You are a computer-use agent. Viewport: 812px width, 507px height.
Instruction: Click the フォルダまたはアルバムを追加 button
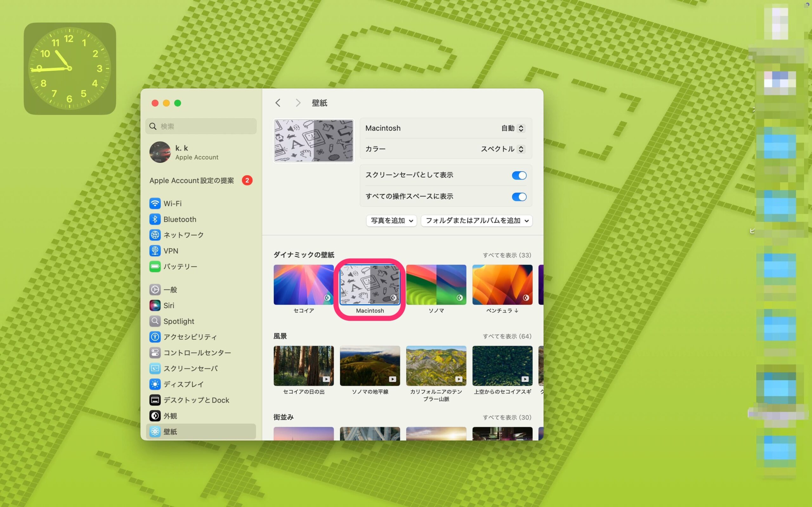point(475,220)
